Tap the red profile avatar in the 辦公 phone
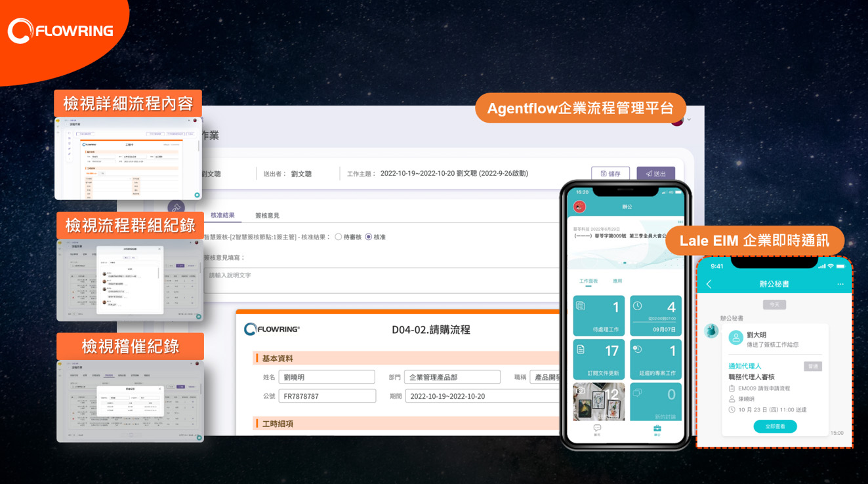The height and width of the screenshot is (484, 868). tap(579, 207)
